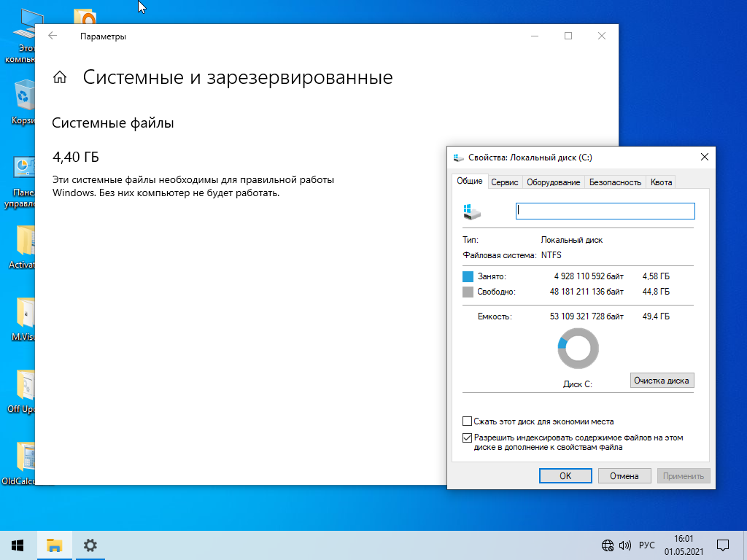The image size is (747, 560).
Task: Switch to the Сервис tab
Action: (x=505, y=182)
